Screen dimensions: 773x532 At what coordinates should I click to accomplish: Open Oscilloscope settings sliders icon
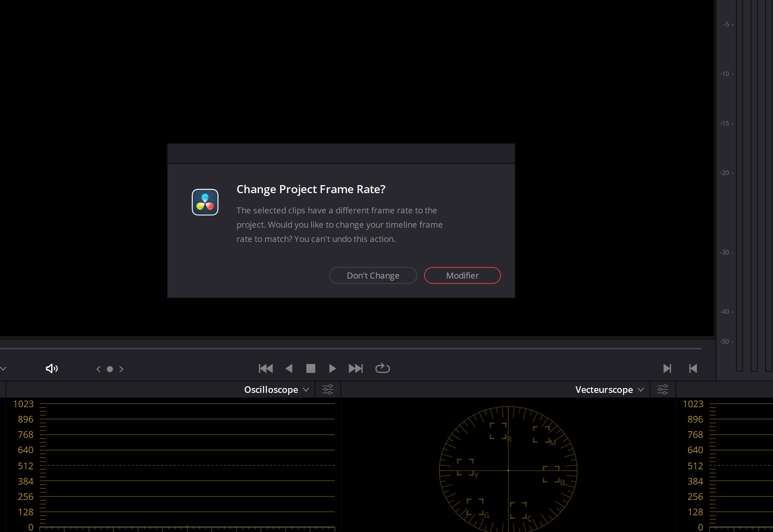coord(328,389)
